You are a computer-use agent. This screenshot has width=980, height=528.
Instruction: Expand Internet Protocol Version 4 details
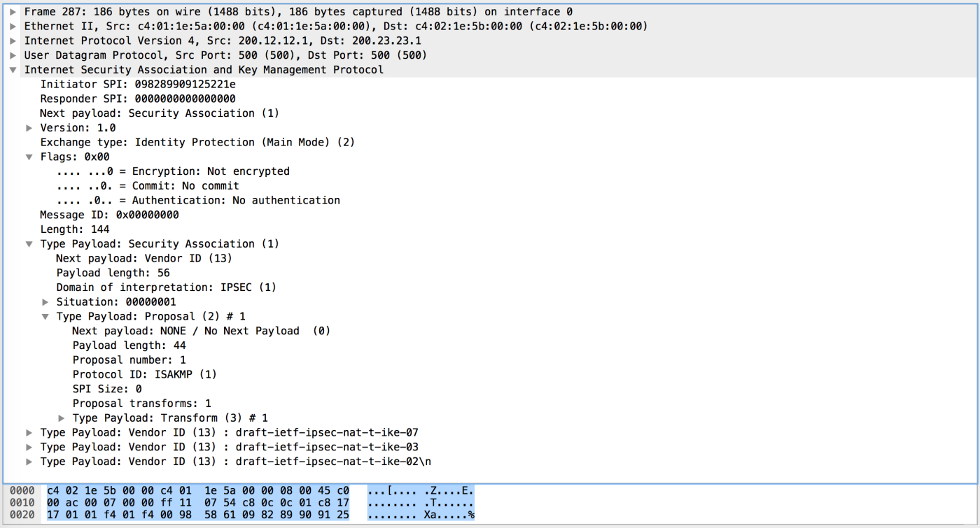(x=13, y=41)
